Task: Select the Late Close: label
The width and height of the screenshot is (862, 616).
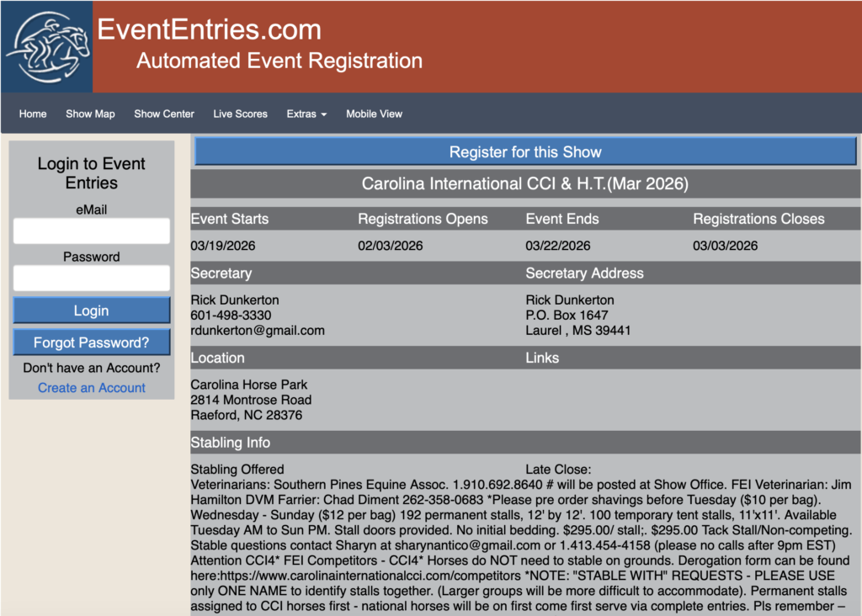Action: pos(558,470)
